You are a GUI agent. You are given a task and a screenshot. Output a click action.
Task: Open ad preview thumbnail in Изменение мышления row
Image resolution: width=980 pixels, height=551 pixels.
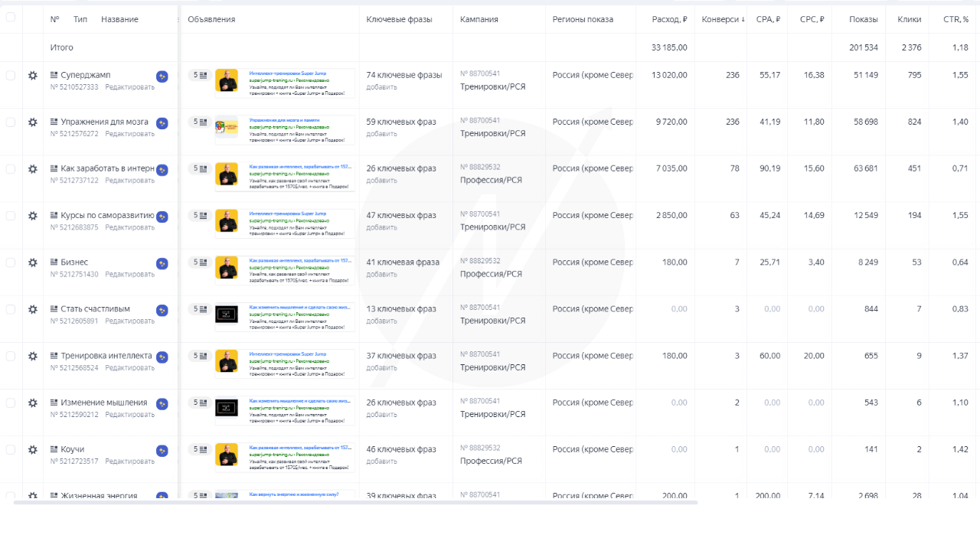tap(227, 408)
